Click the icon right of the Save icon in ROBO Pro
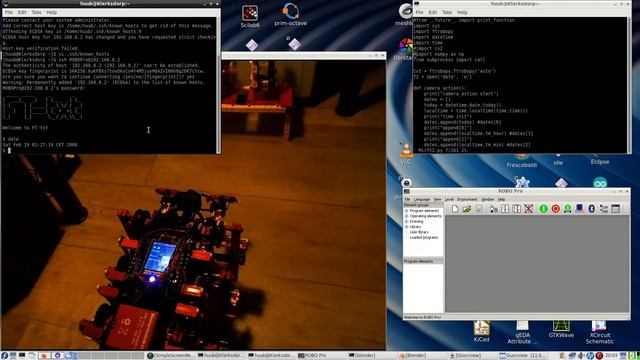Viewport: 640px width, 360px height. click(x=493, y=209)
